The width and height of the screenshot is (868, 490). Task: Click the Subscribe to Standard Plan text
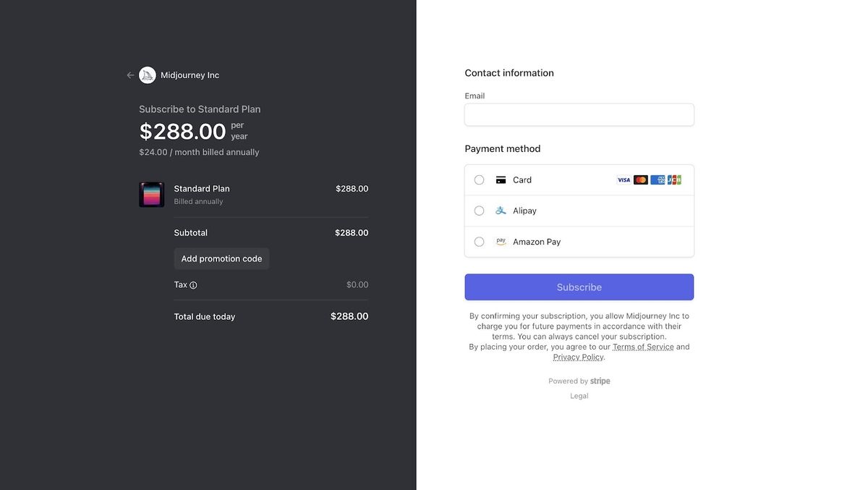(200, 109)
